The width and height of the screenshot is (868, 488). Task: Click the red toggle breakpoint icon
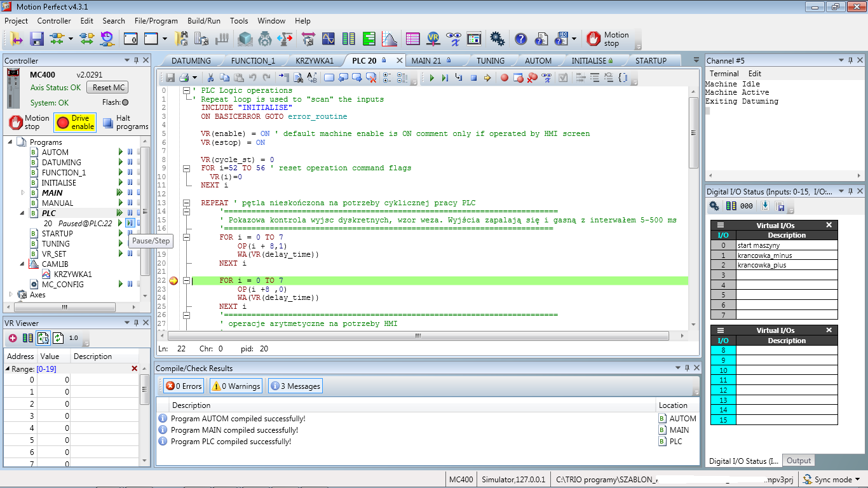[x=504, y=78]
